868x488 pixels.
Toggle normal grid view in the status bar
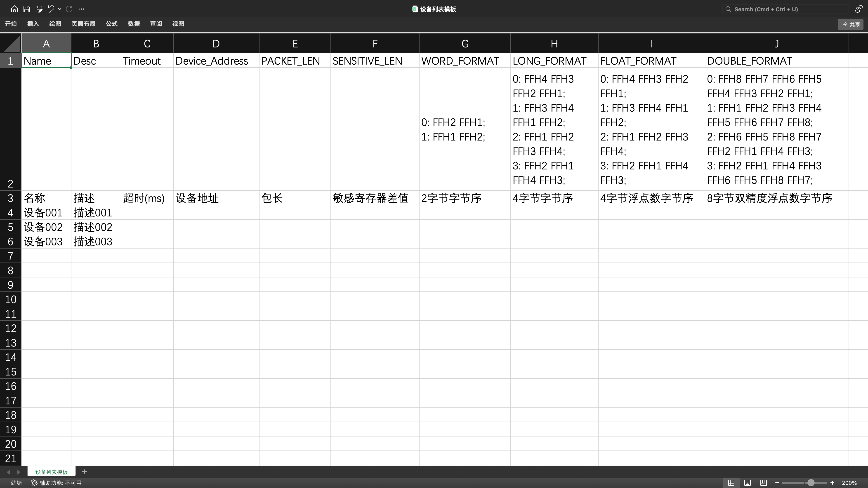click(x=731, y=483)
